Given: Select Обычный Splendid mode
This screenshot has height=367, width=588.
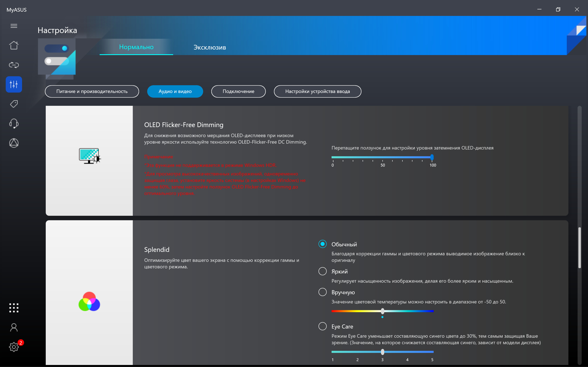Looking at the screenshot, I should [323, 244].
